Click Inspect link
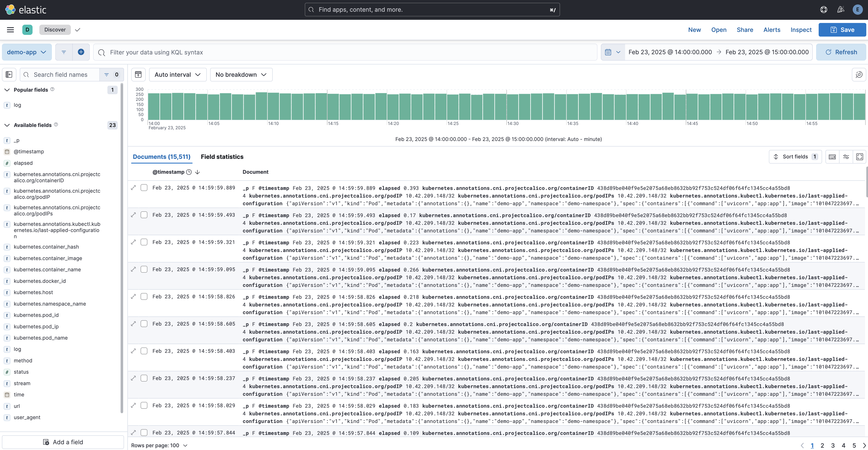The width and height of the screenshot is (868, 450). point(801,30)
